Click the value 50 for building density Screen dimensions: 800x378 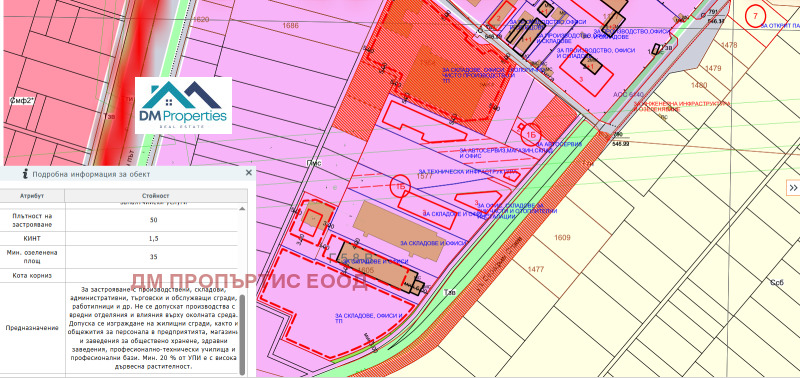point(153,220)
